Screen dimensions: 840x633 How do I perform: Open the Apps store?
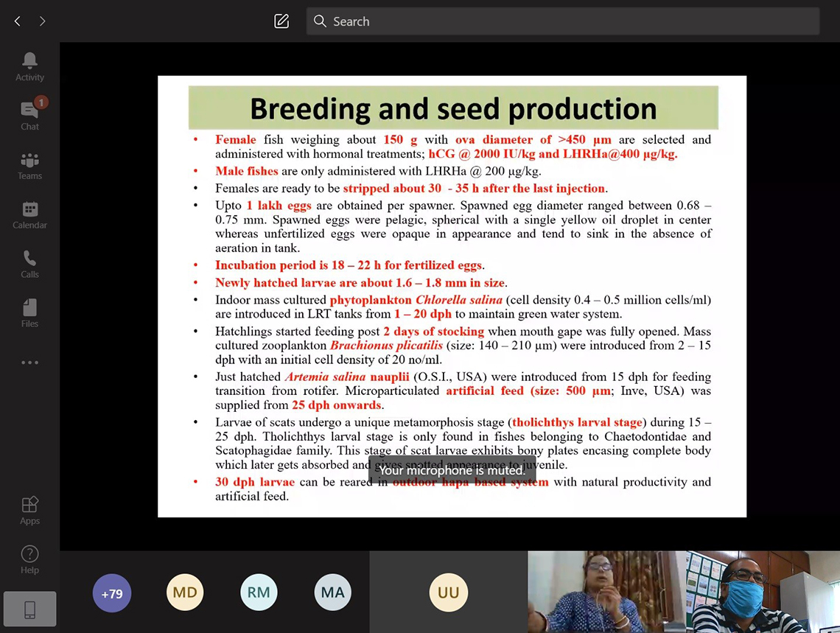tap(29, 511)
